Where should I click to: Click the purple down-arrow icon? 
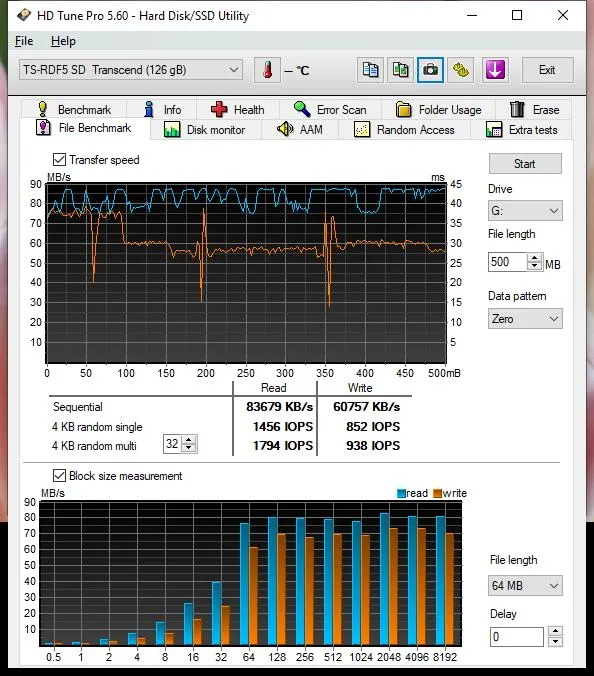coord(495,70)
